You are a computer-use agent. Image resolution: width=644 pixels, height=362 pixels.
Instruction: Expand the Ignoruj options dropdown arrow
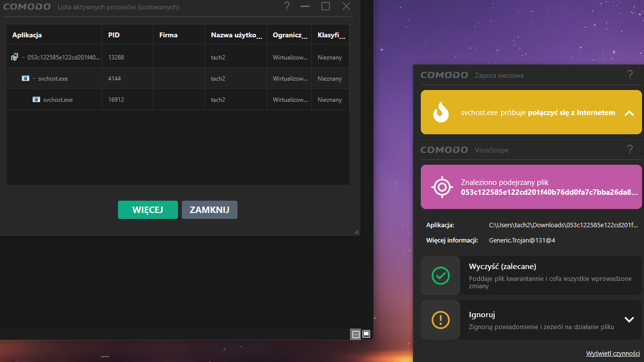tap(629, 320)
